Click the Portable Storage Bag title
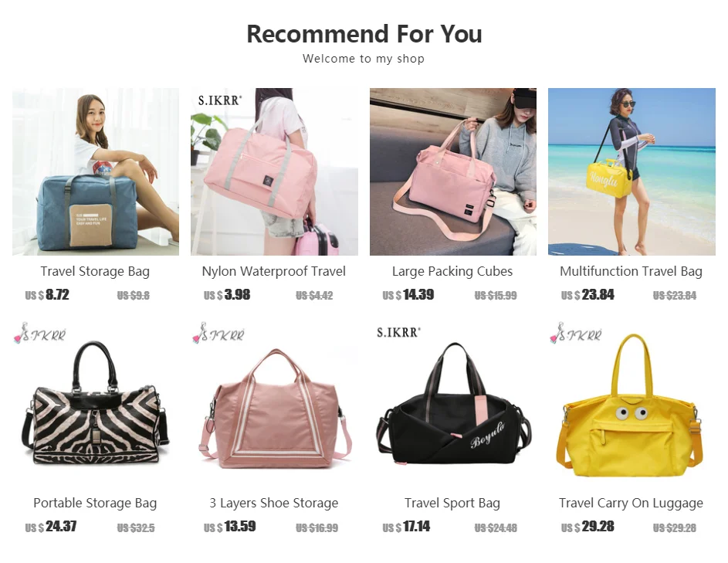 coord(95,503)
